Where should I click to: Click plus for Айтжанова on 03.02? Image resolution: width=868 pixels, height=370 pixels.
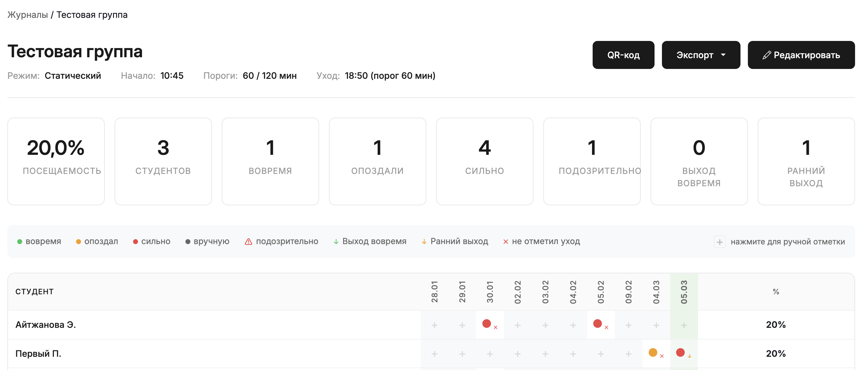tap(545, 325)
